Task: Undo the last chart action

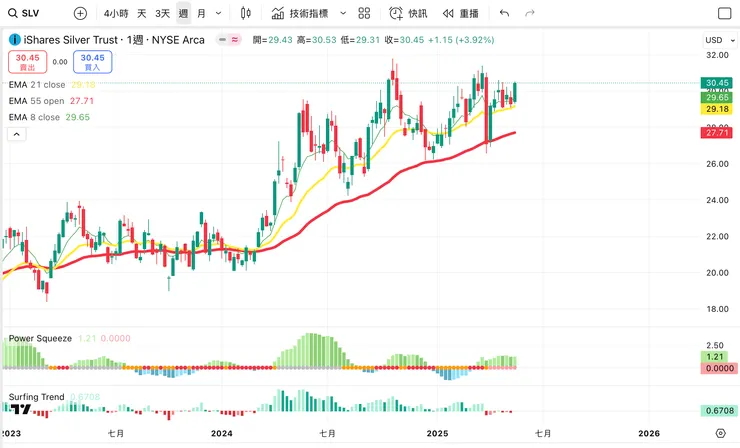Action: 505,13
